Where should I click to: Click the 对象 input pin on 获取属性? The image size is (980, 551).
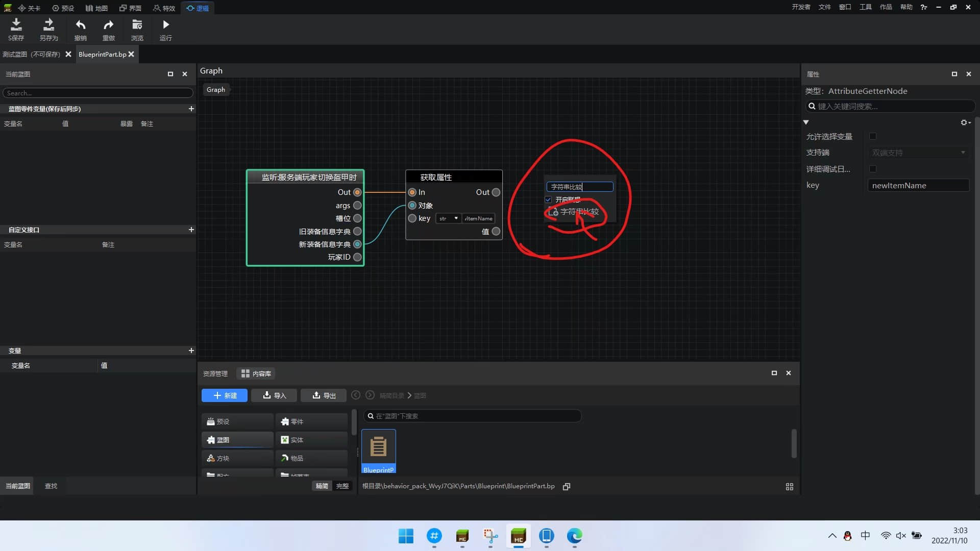[412, 206]
